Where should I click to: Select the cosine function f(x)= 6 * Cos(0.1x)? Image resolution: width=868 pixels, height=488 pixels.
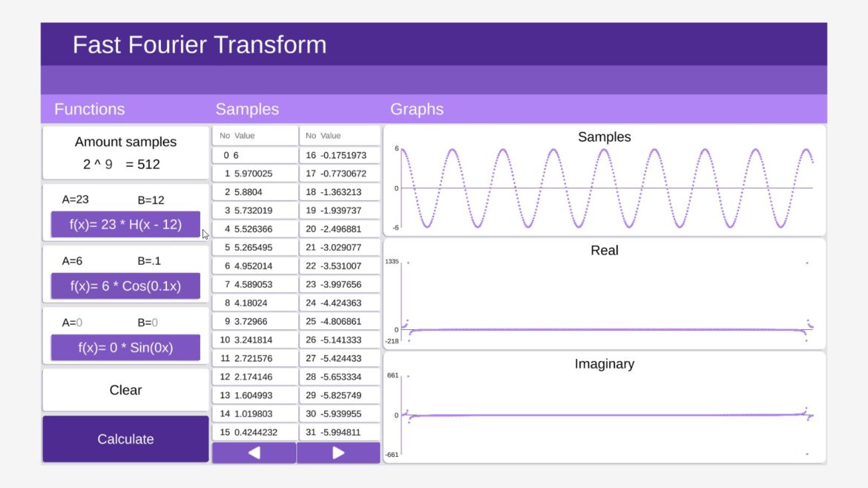pyautogui.click(x=125, y=286)
